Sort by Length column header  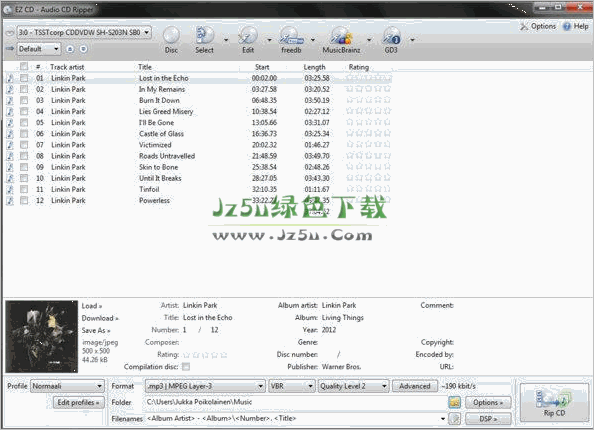click(x=314, y=67)
